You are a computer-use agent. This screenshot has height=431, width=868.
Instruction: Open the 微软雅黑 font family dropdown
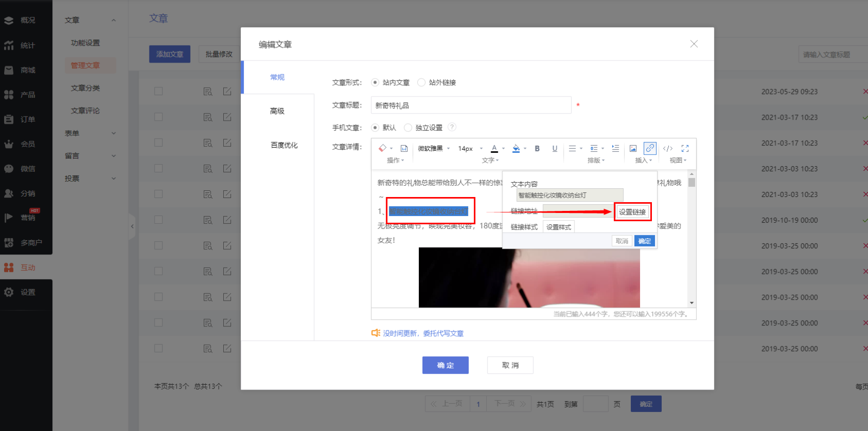pyautogui.click(x=433, y=148)
